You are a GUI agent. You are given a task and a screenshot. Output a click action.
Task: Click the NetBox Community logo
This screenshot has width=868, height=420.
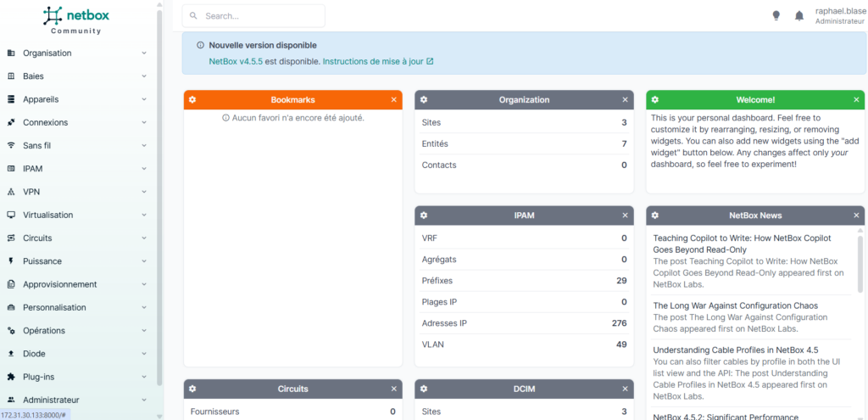(76, 20)
